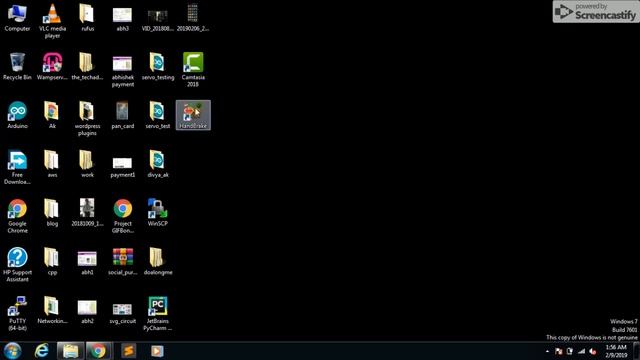Open the Computer desktop icon

[17, 18]
